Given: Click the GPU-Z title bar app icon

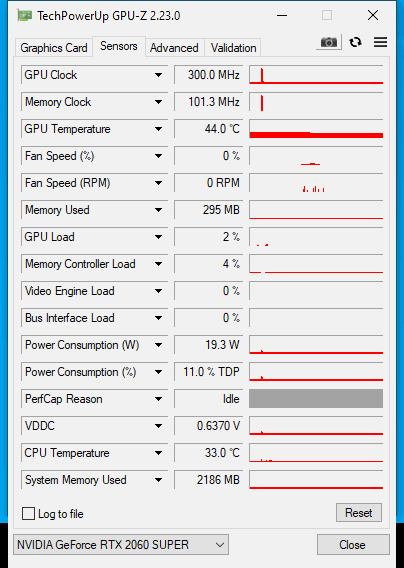Looking at the screenshot, I should click(25, 16).
